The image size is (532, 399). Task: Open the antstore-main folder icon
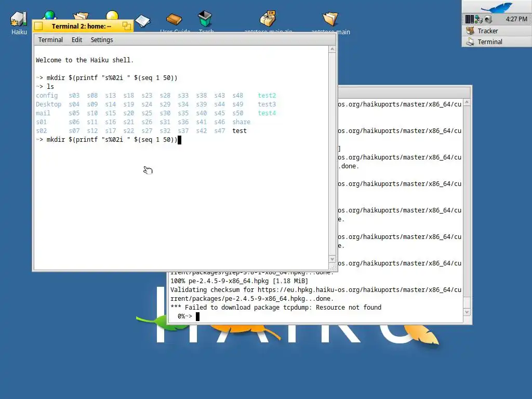click(330, 19)
